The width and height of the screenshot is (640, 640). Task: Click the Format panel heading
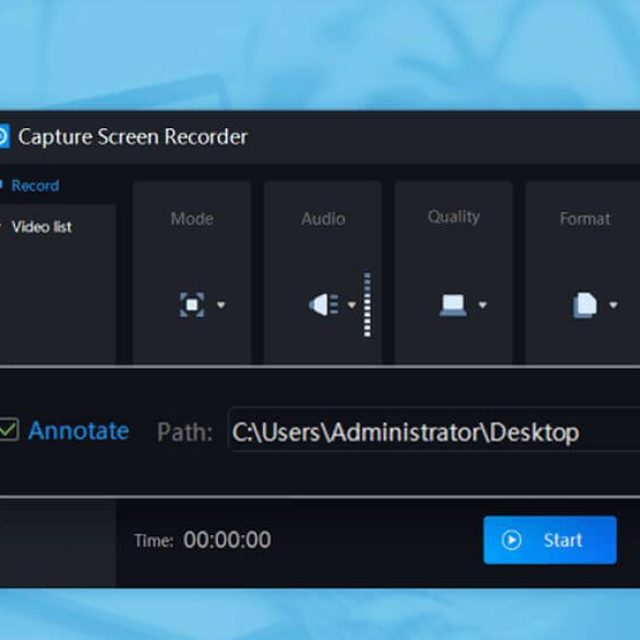pos(584,218)
